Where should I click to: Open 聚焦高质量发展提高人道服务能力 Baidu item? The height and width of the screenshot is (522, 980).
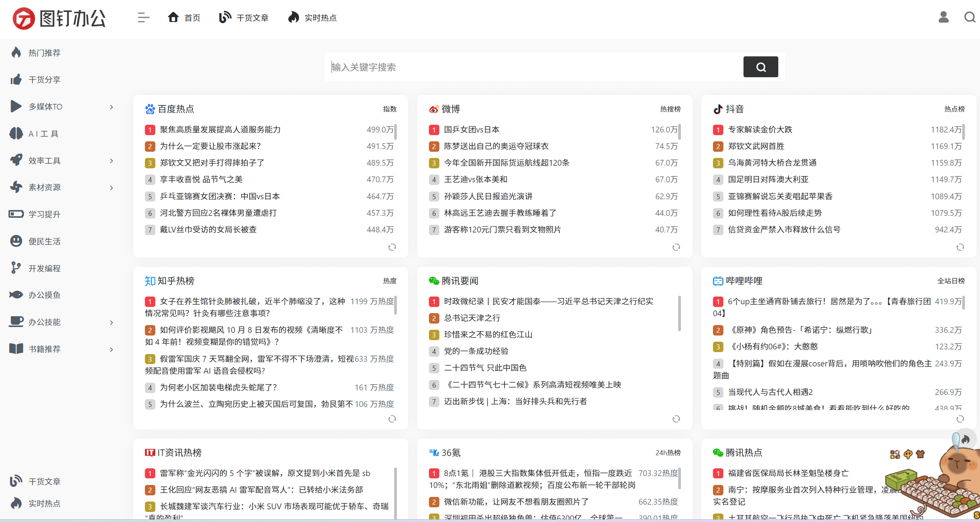(x=220, y=130)
